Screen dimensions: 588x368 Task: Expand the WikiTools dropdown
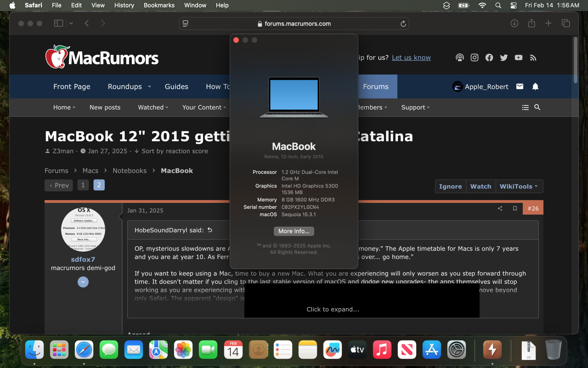click(x=519, y=186)
